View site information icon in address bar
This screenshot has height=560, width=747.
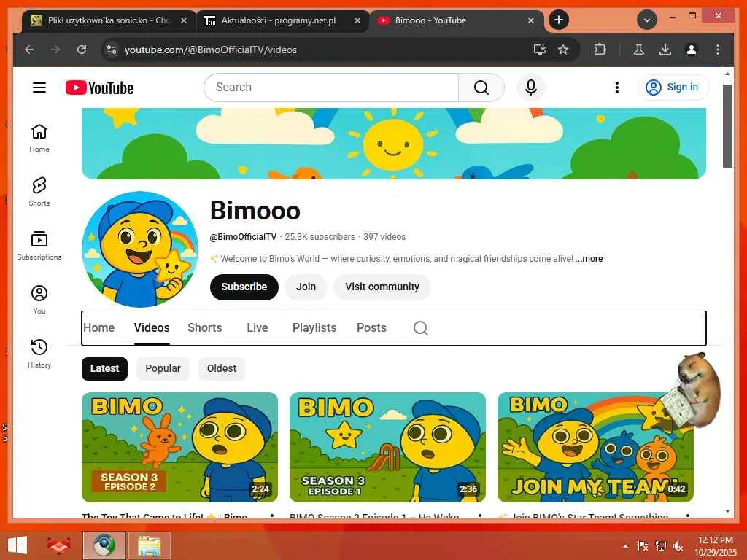point(112,50)
